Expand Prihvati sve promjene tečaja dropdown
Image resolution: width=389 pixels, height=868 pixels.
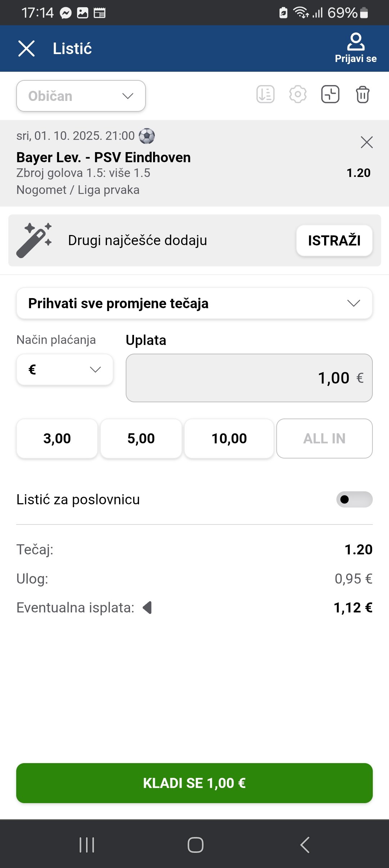coord(194,304)
